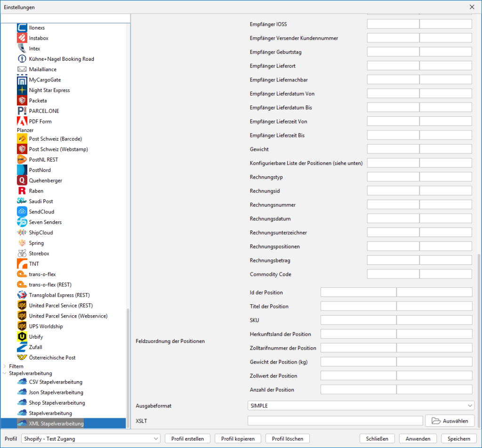482x448 pixels.
Task: Click the Profil kopieren button
Action: click(238, 439)
